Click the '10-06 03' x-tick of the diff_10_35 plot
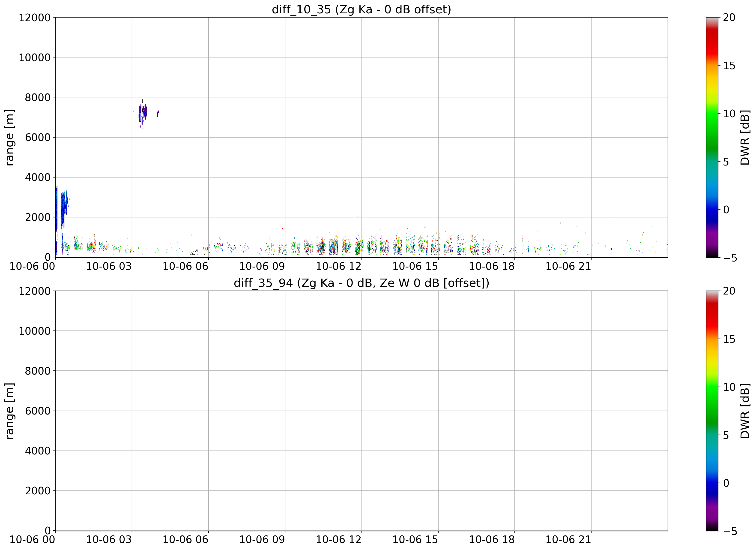756x550 pixels. tap(109, 266)
